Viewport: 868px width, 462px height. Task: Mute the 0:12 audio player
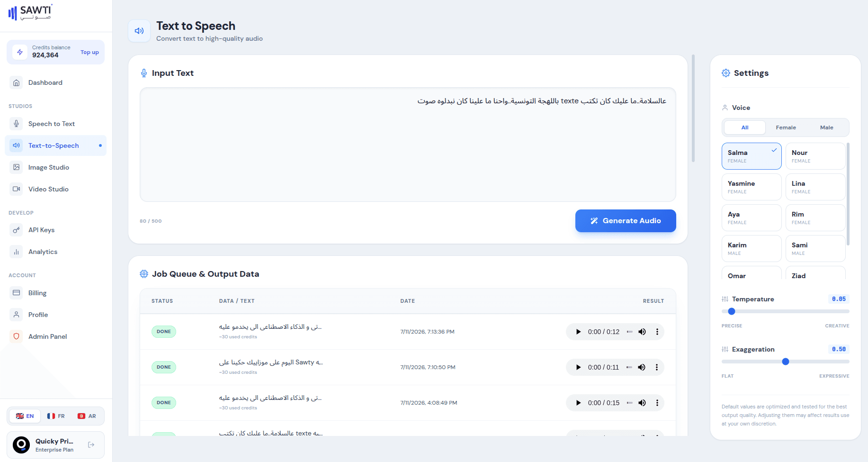point(642,332)
